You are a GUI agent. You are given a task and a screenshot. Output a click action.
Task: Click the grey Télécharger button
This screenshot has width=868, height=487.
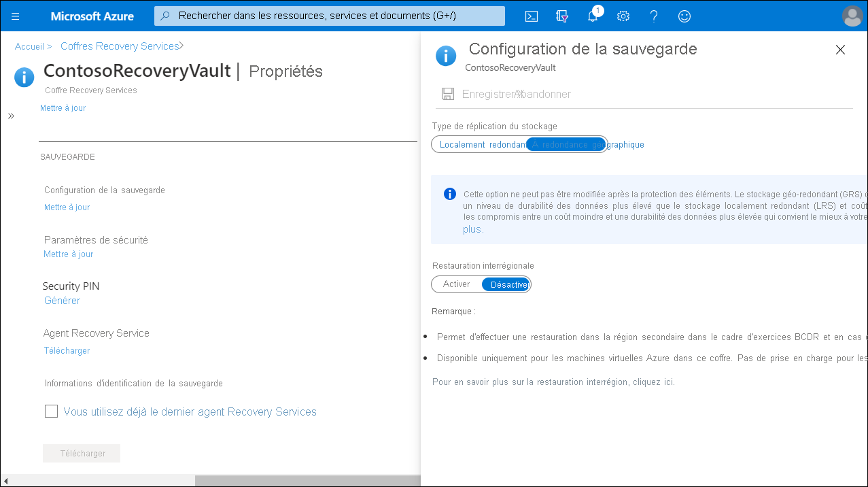82,454
